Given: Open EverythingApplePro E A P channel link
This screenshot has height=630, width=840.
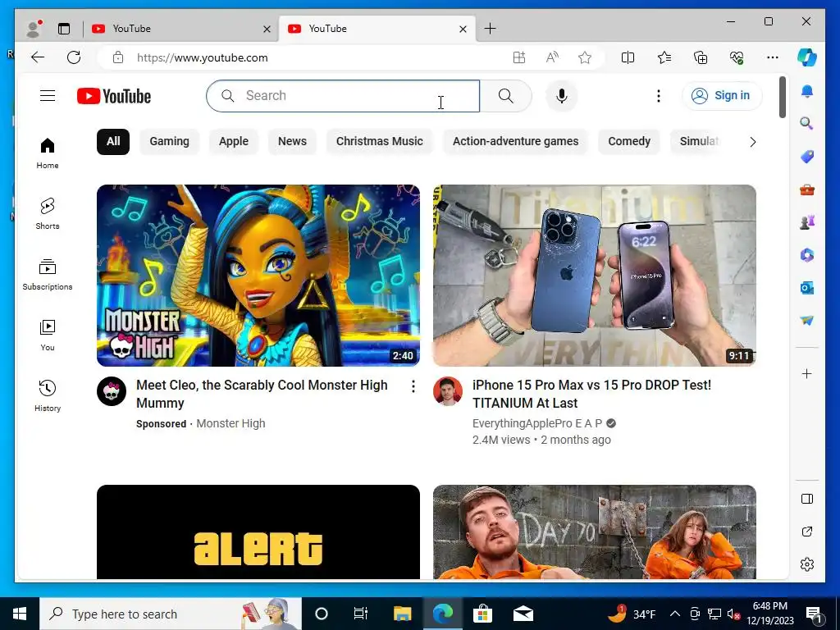Looking at the screenshot, I should pyautogui.click(x=537, y=423).
